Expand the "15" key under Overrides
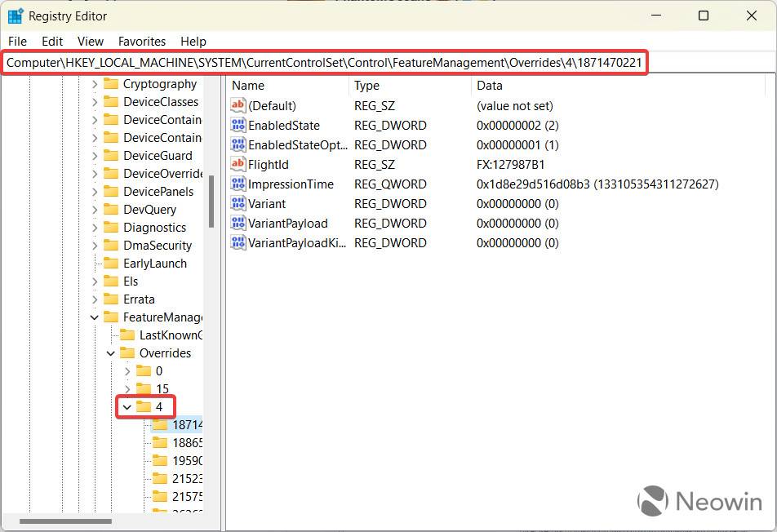 click(127, 388)
